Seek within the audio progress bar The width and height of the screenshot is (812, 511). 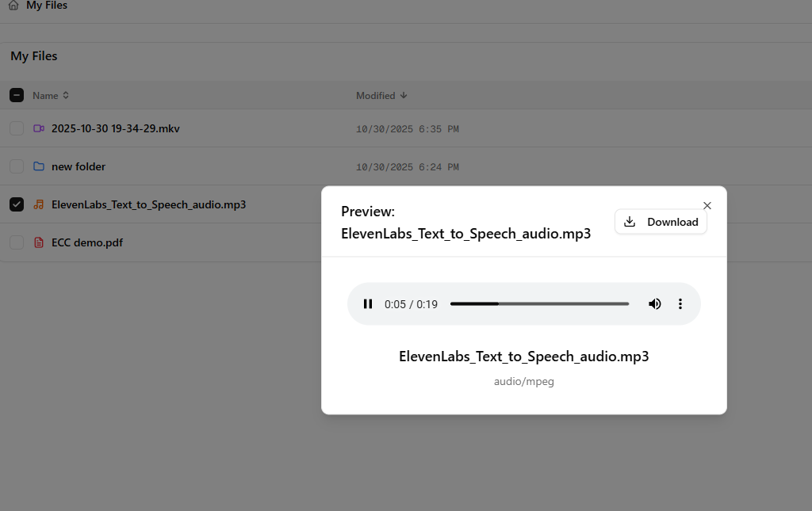[539, 304]
